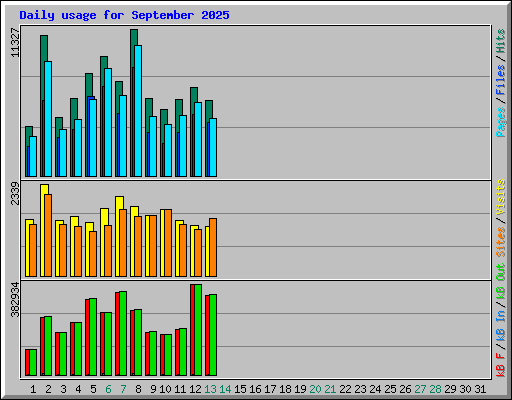Click the green kB Out bar for day 12
This screenshot has height=400, width=512.
198,330
